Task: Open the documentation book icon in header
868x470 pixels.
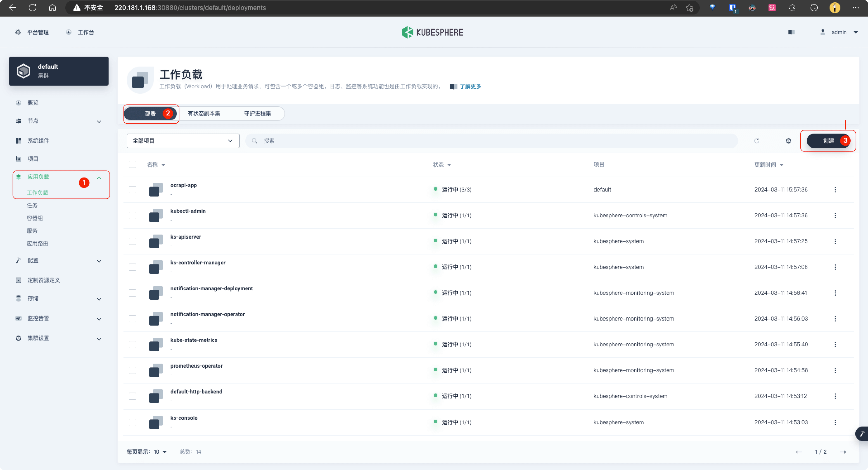Action: [x=792, y=32]
